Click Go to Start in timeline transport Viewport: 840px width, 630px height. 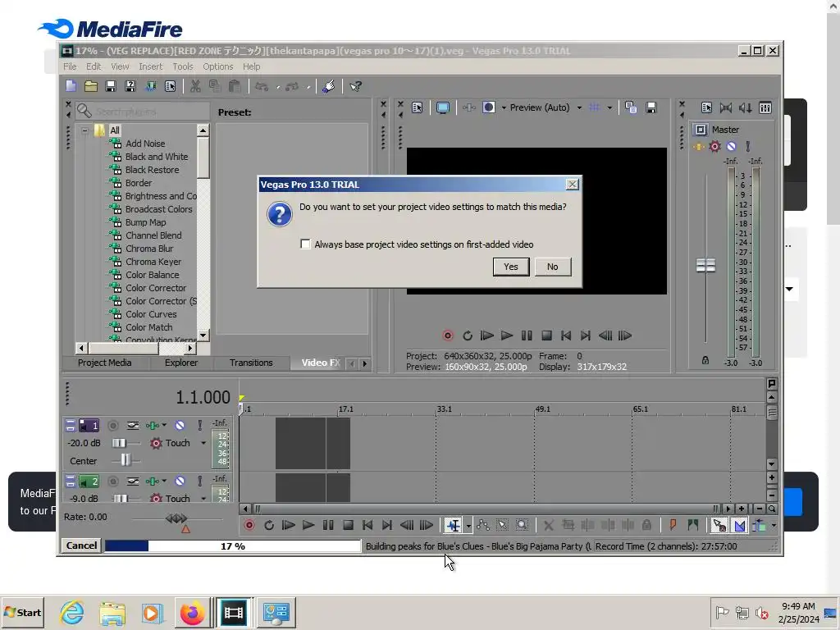[x=367, y=525]
